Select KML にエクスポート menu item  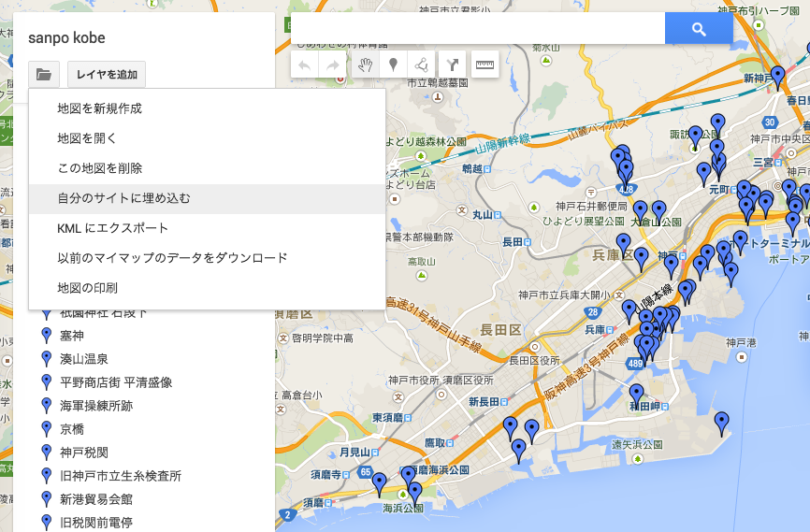[x=207, y=228]
